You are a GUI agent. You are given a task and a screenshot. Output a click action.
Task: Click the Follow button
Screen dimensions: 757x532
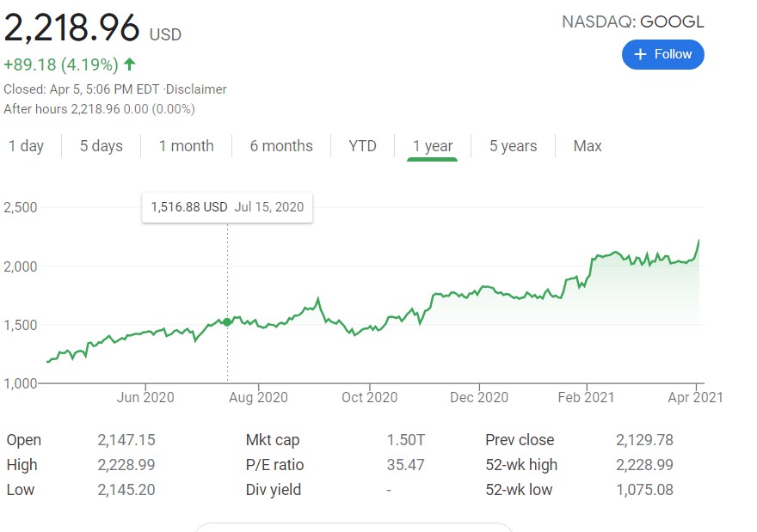[662, 54]
